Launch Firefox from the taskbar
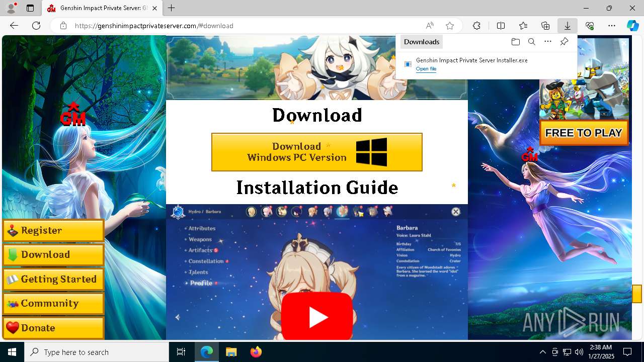 [256, 352]
